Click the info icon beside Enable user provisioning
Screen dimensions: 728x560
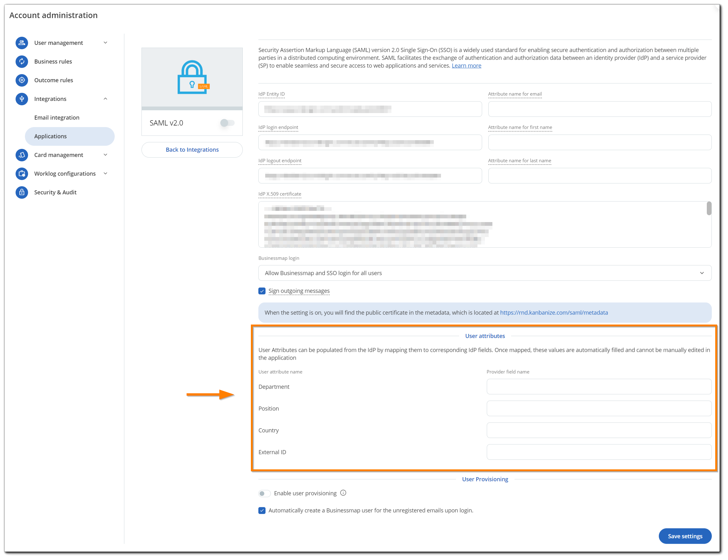343,493
